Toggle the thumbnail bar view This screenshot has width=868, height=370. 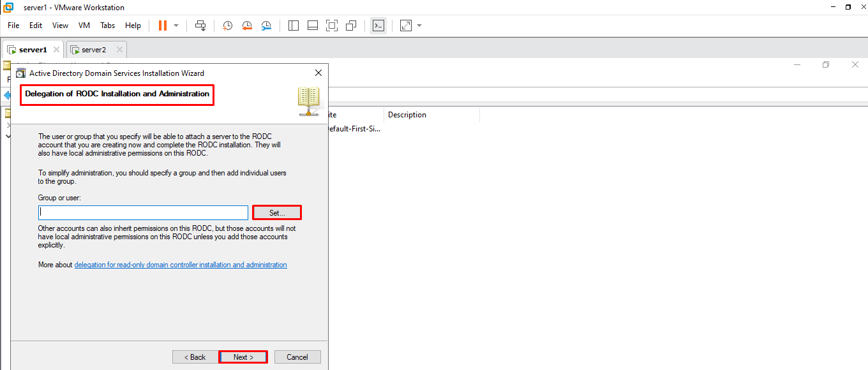coord(313,26)
